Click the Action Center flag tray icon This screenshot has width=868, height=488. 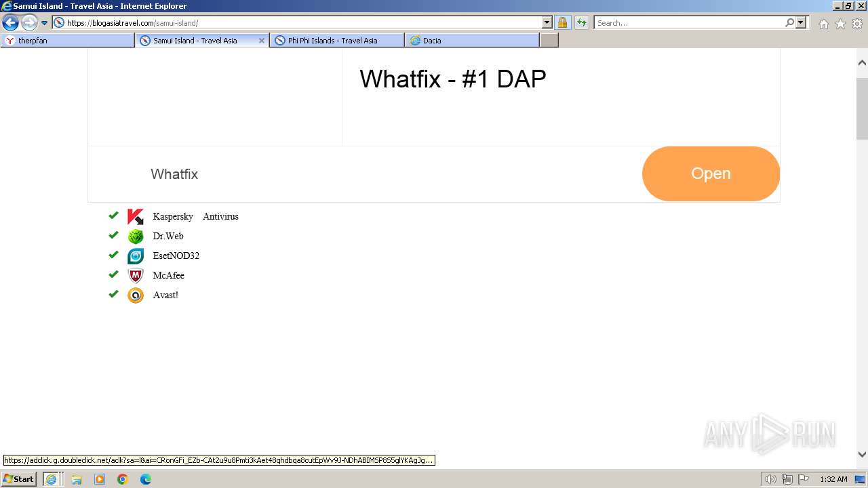[x=804, y=479]
